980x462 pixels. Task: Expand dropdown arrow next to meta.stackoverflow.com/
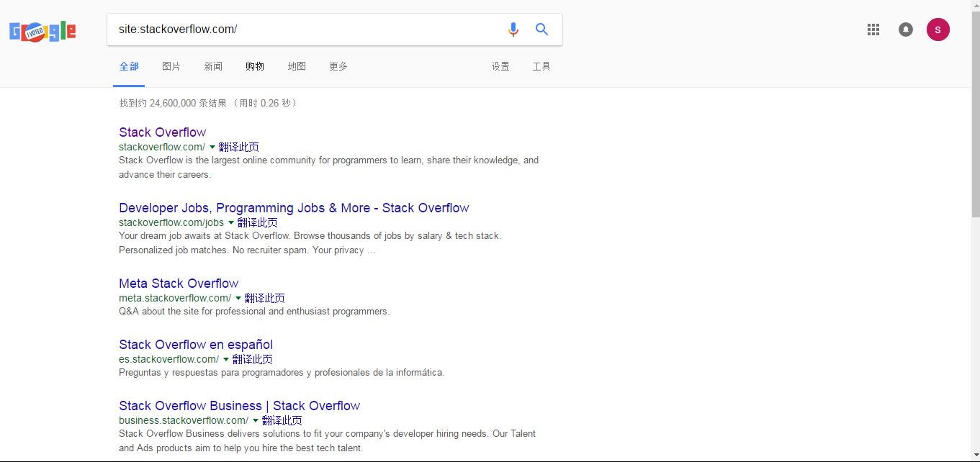pos(238,299)
